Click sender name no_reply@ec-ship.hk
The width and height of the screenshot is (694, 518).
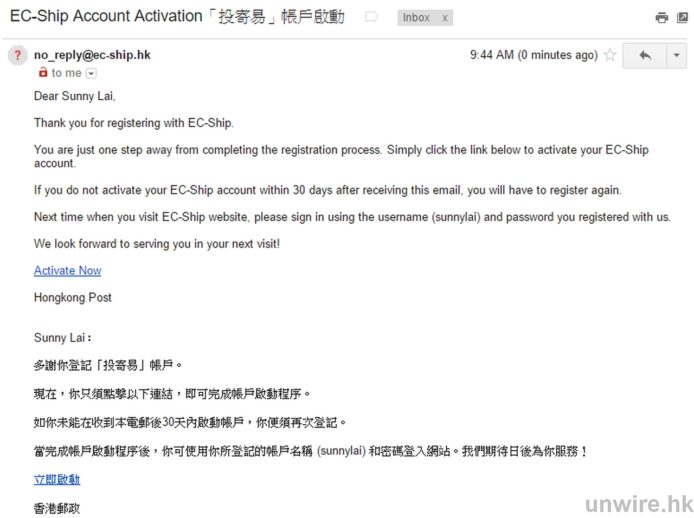pos(92,55)
